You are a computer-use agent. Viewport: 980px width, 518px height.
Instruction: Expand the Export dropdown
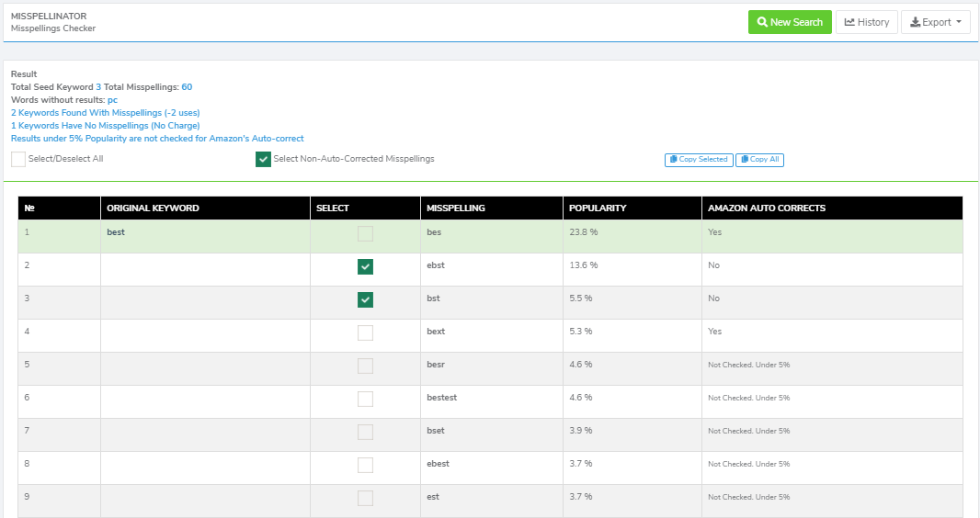[x=935, y=22]
